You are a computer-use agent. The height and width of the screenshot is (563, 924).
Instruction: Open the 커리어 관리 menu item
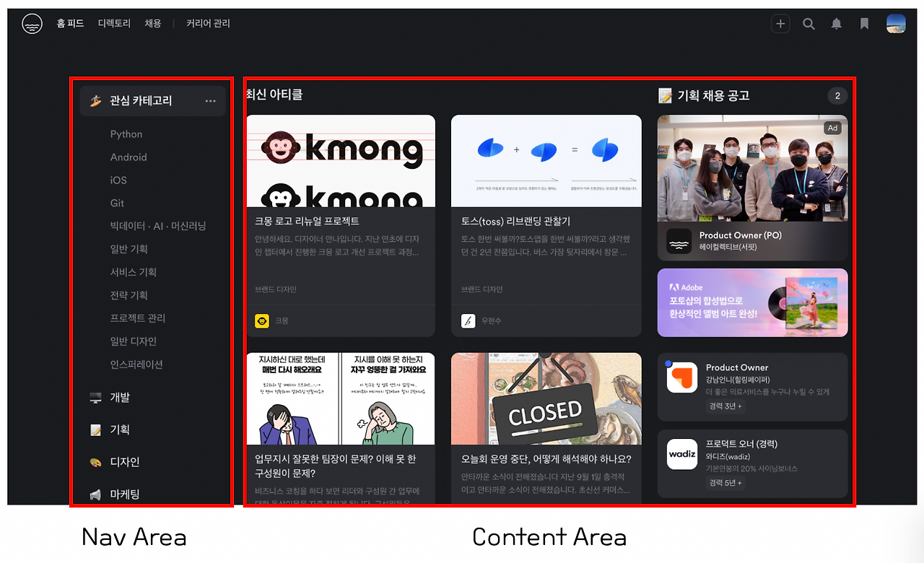click(208, 23)
